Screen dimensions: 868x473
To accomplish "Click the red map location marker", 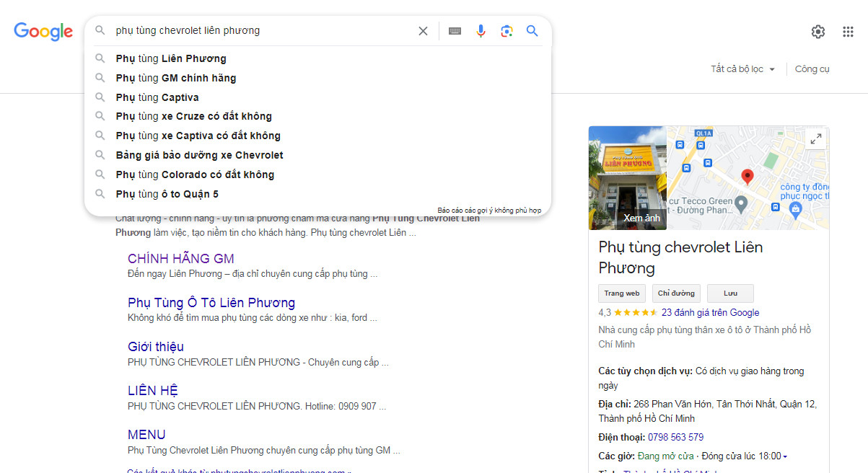I will (x=747, y=176).
